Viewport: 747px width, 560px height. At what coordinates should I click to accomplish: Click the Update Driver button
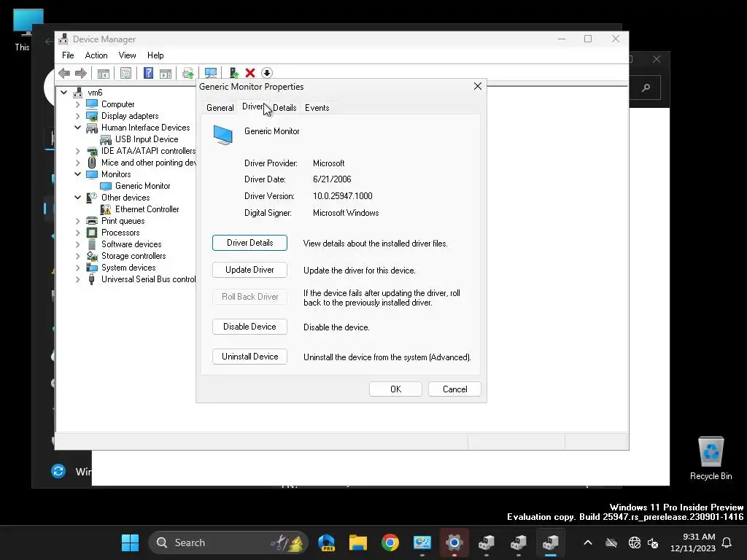[x=249, y=270]
